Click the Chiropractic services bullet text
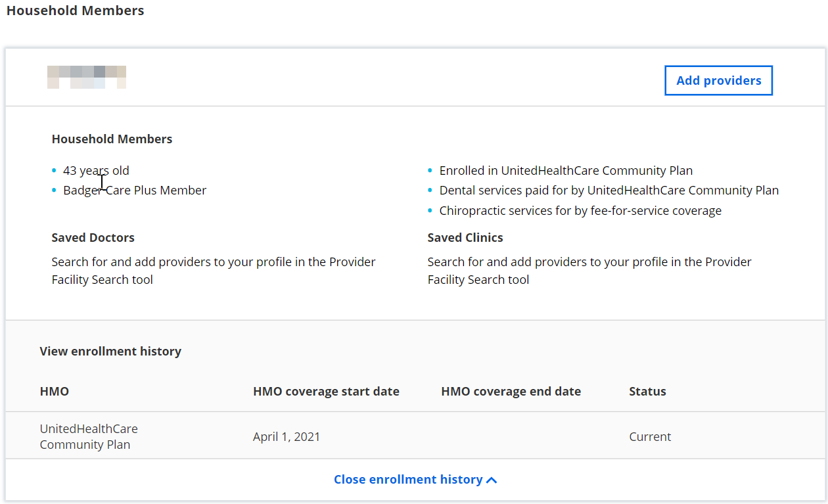828x504 pixels. coord(580,211)
